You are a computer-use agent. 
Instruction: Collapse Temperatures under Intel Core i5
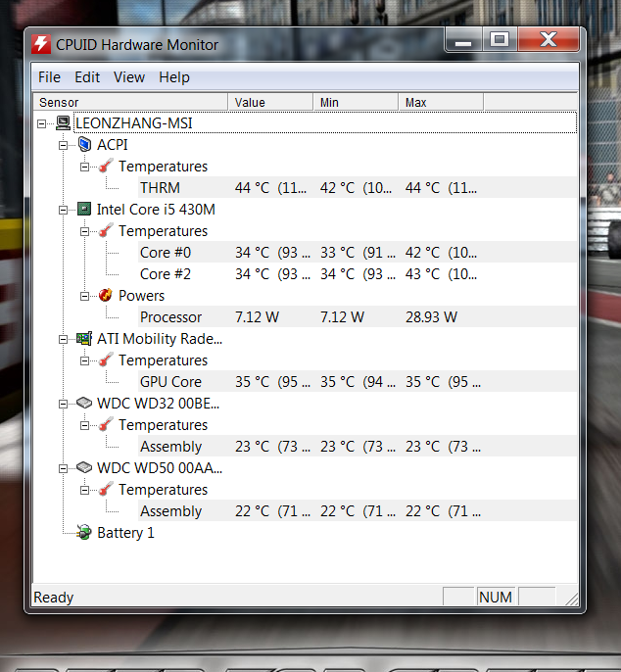pos(85,231)
